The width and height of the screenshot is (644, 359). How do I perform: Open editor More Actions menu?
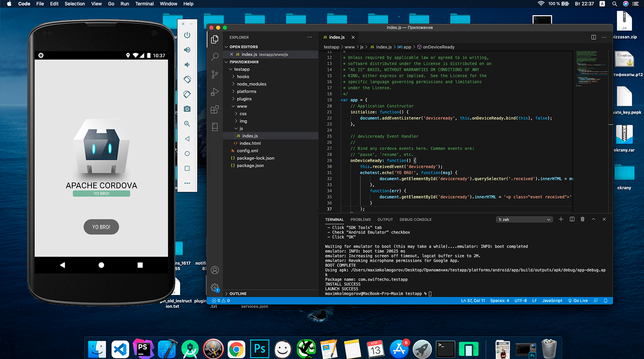click(x=604, y=37)
